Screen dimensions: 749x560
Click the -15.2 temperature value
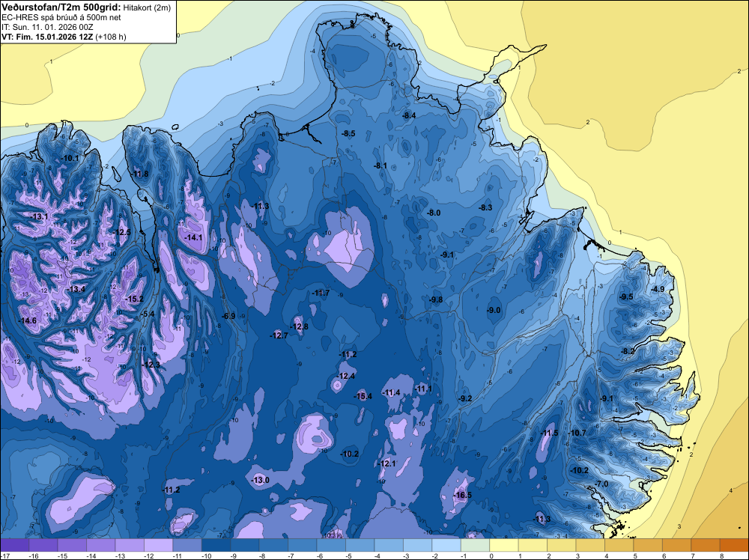[x=134, y=299]
